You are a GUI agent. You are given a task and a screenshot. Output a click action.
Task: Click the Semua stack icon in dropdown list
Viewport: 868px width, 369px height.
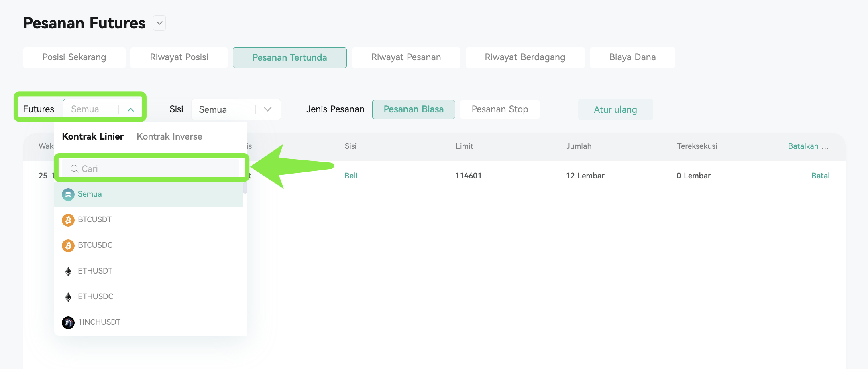(x=68, y=195)
